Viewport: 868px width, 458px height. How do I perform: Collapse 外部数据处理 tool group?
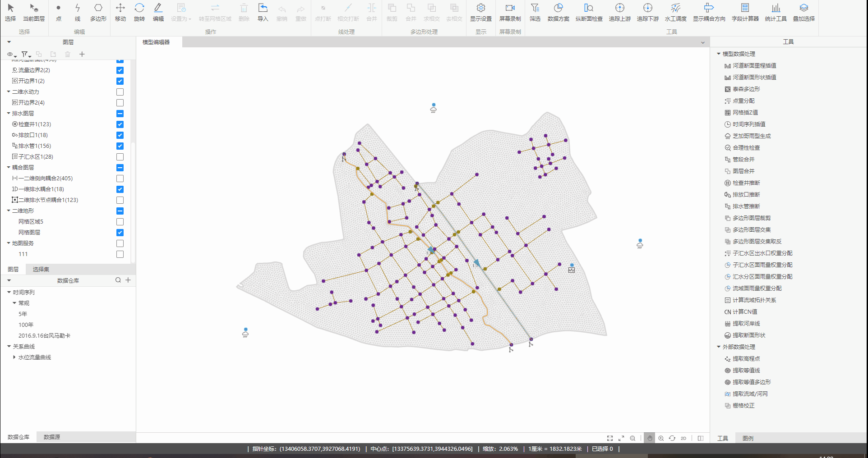(x=719, y=347)
